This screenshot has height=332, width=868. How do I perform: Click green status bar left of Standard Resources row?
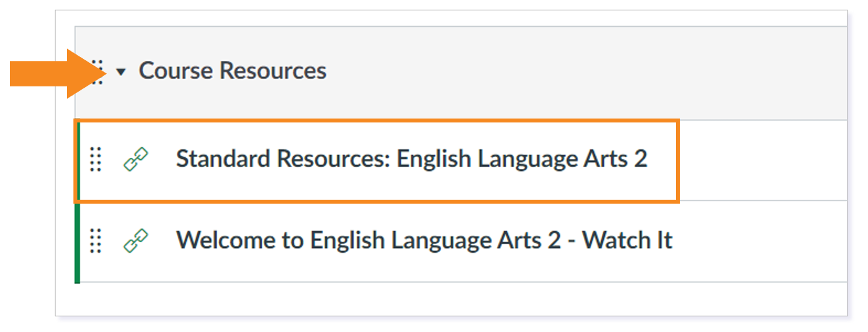pyautogui.click(x=77, y=160)
